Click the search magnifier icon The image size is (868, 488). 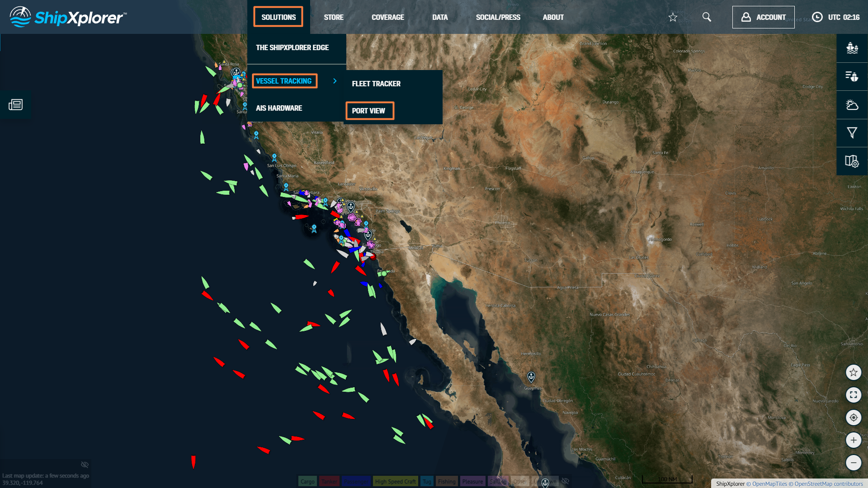[x=707, y=17]
